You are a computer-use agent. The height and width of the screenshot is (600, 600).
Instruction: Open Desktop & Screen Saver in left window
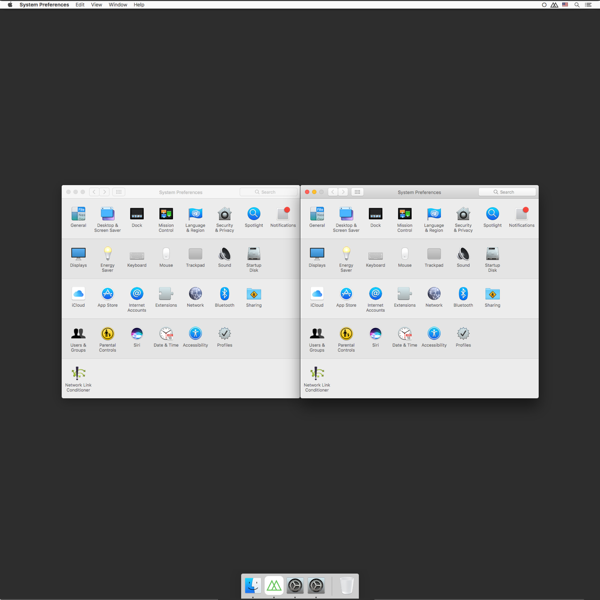(108, 219)
